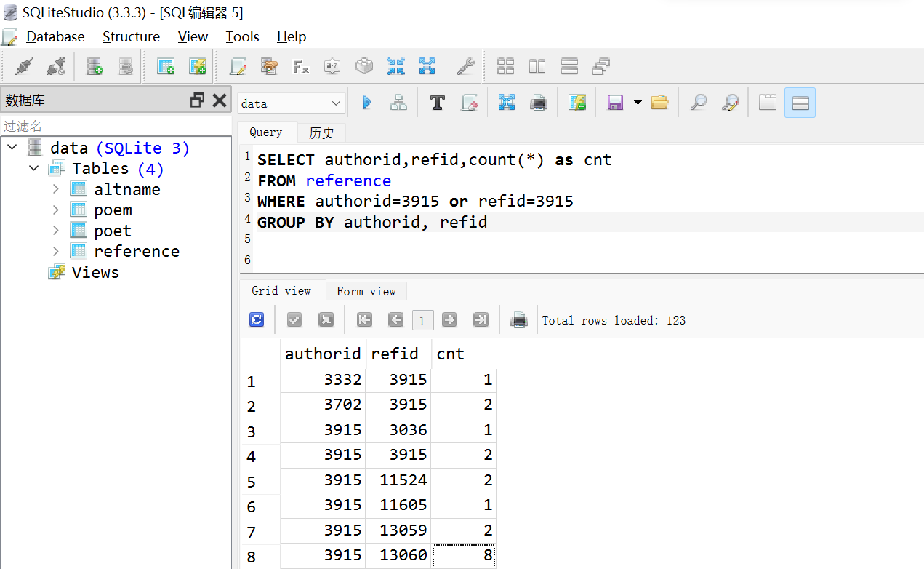Commit changes with checkmark button
924x569 pixels.
[294, 320]
